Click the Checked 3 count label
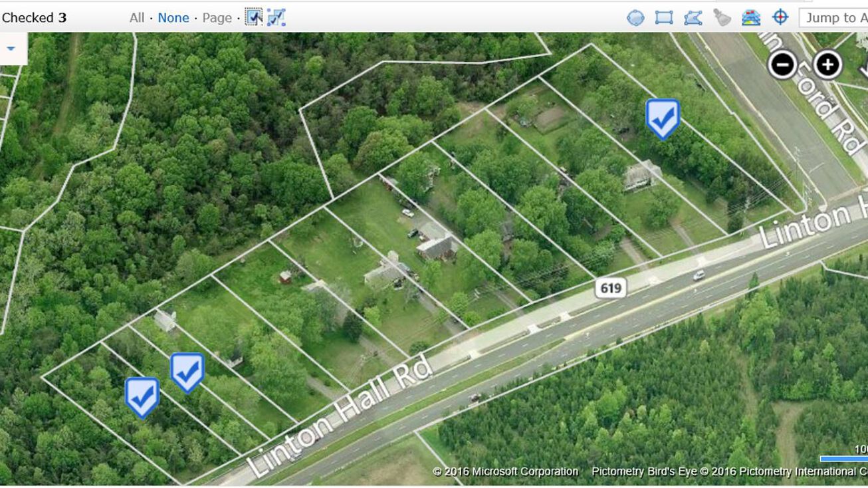This screenshot has height=488, width=868. tap(34, 18)
